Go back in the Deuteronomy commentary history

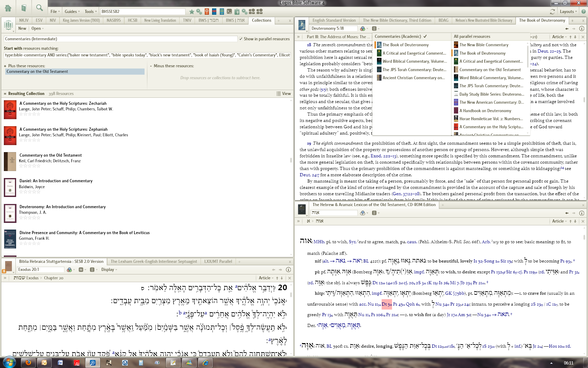point(567,28)
